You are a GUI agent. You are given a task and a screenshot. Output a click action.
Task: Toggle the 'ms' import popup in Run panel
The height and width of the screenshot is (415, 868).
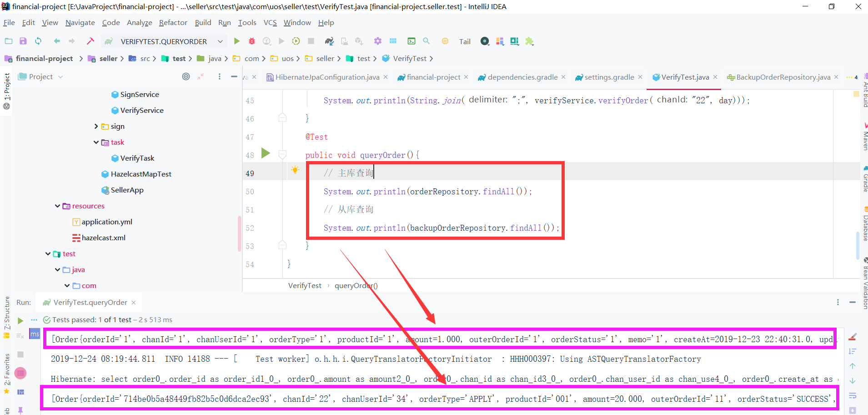pos(34,334)
